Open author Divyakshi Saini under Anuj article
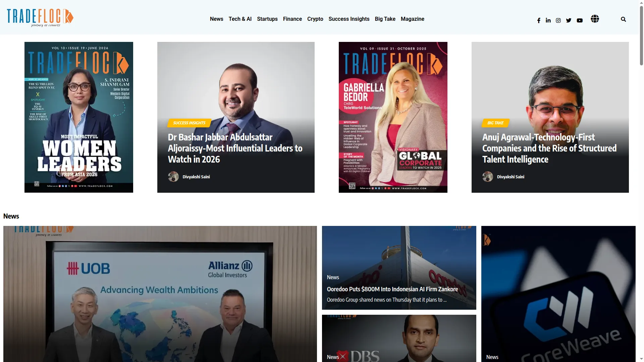The height and width of the screenshot is (362, 644). (x=511, y=177)
